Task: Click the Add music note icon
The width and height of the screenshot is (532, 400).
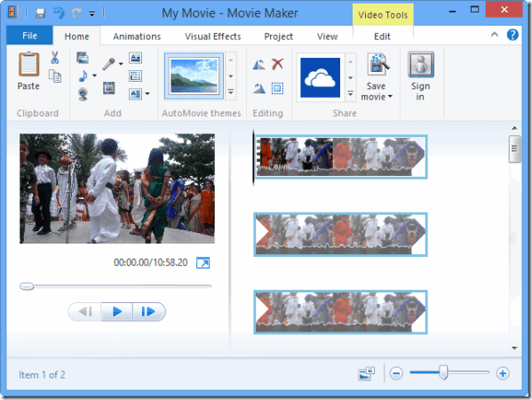Action: click(83, 76)
